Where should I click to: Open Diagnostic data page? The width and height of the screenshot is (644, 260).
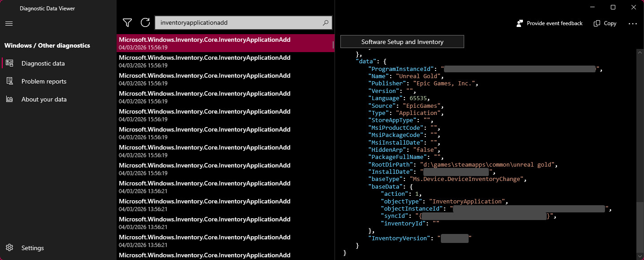(43, 63)
